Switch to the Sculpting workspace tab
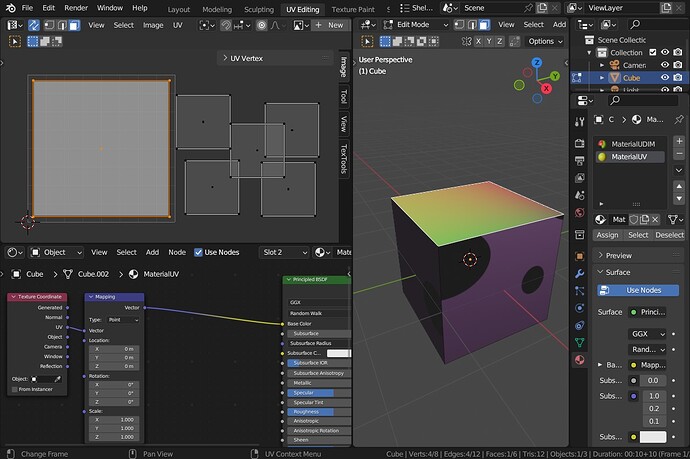Screen dimensions: 690x459 click(259, 9)
